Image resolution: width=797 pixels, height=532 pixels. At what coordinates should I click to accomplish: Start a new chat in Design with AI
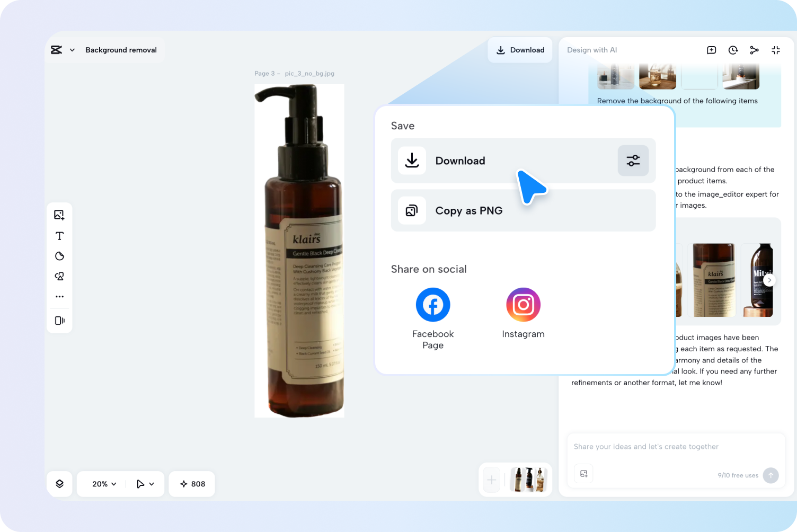(711, 50)
